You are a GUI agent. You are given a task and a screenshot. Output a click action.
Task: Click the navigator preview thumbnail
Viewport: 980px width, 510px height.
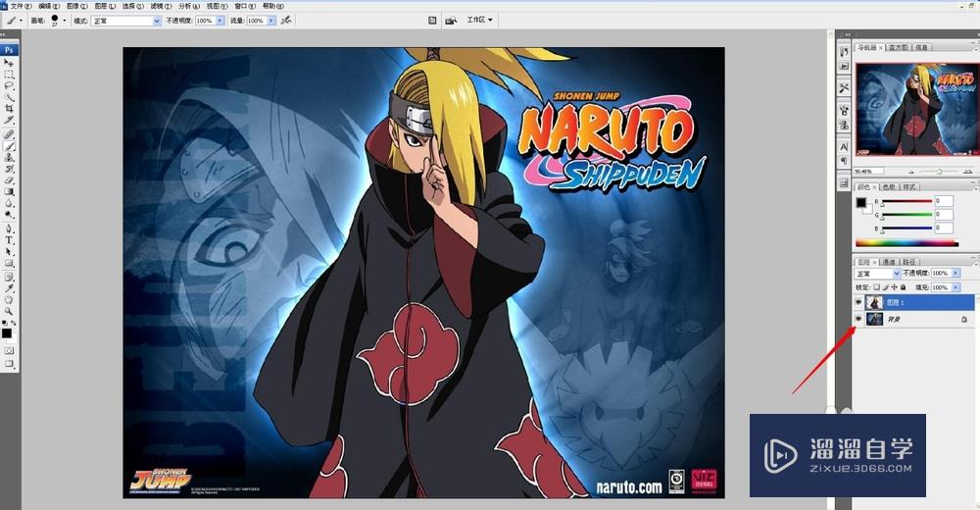coord(917,109)
